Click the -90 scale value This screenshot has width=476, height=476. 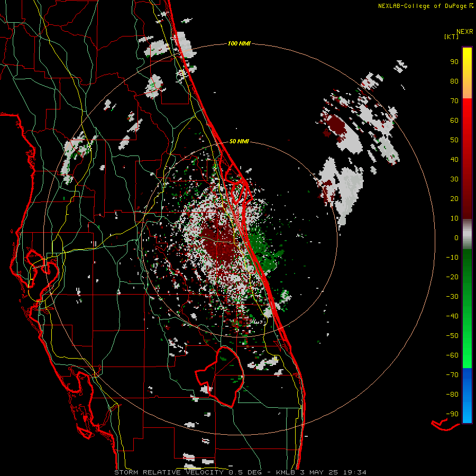click(x=452, y=414)
